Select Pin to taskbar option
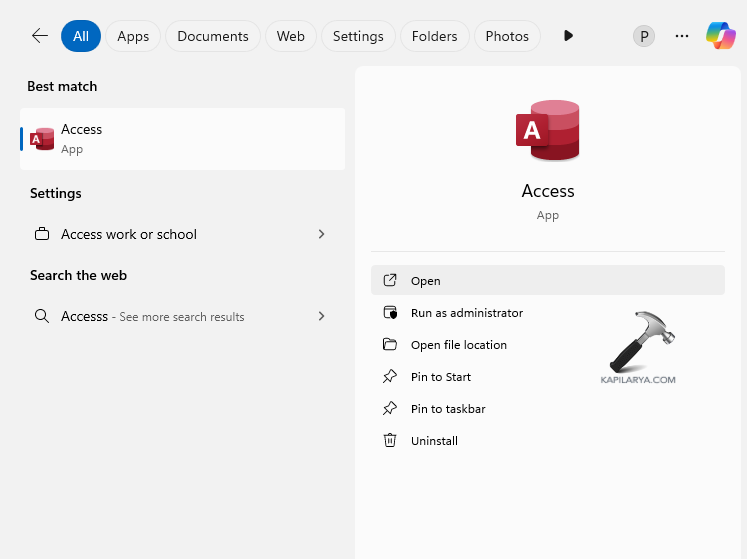The image size is (747, 559). (448, 409)
